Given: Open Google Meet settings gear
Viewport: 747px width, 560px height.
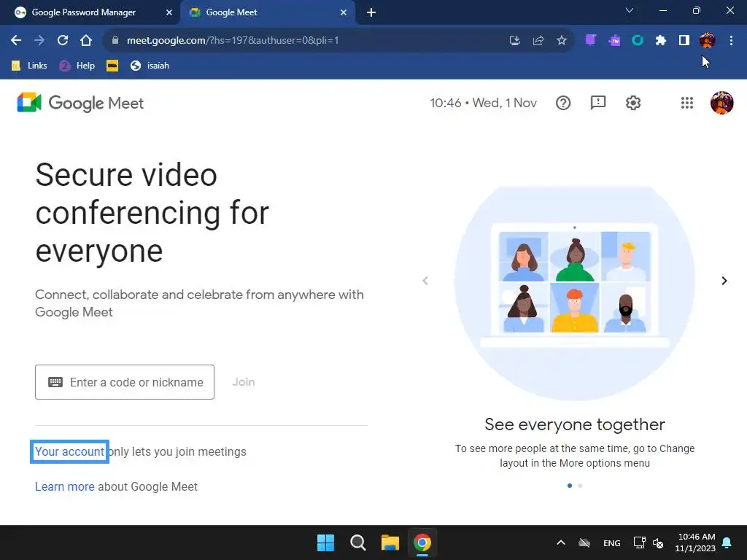Looking at the screenshot, I should point(633,103).
